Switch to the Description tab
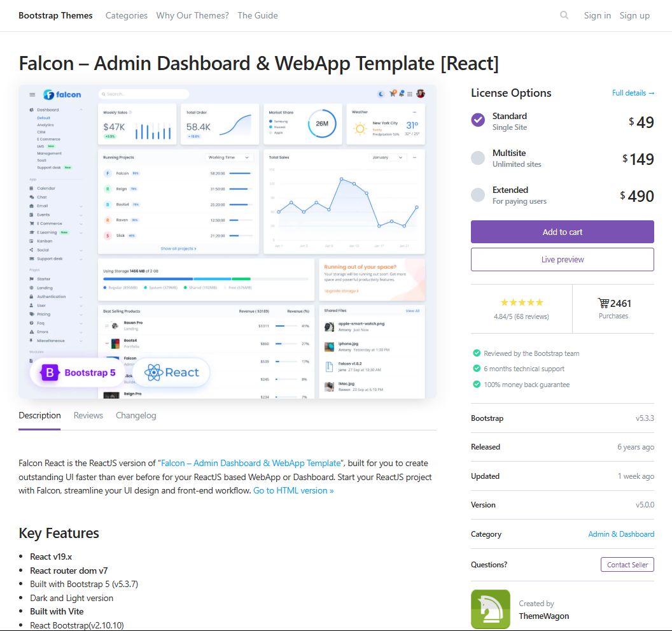The width and height of the screenshot is (672, 631). pyautogui.click(x=39, y=415)
